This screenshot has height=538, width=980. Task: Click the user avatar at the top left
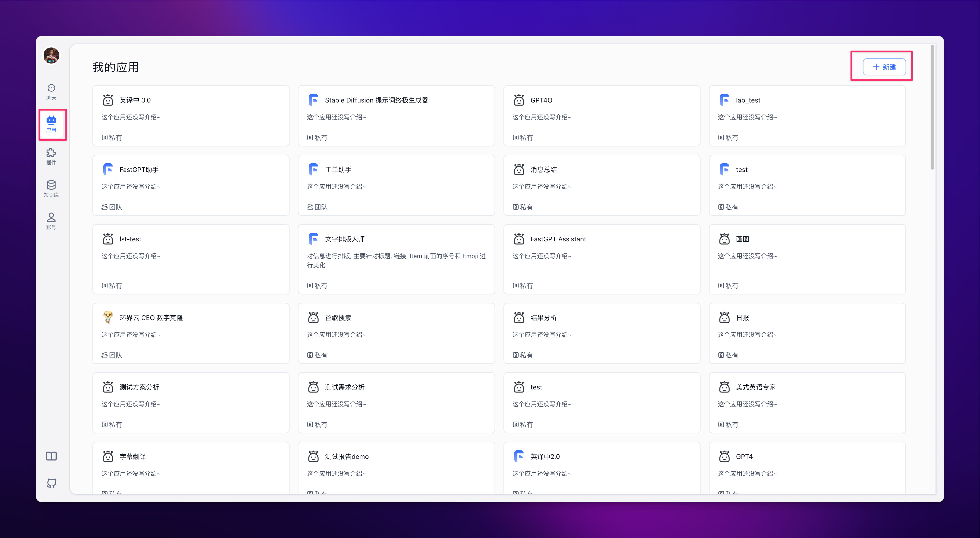click(x=51, y=56)
